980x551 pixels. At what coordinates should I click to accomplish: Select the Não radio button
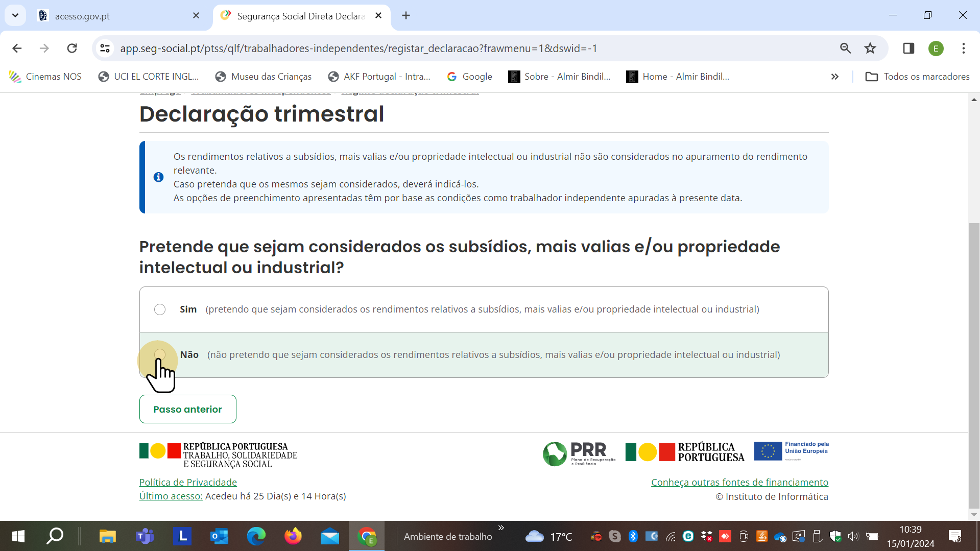point(160,354)
